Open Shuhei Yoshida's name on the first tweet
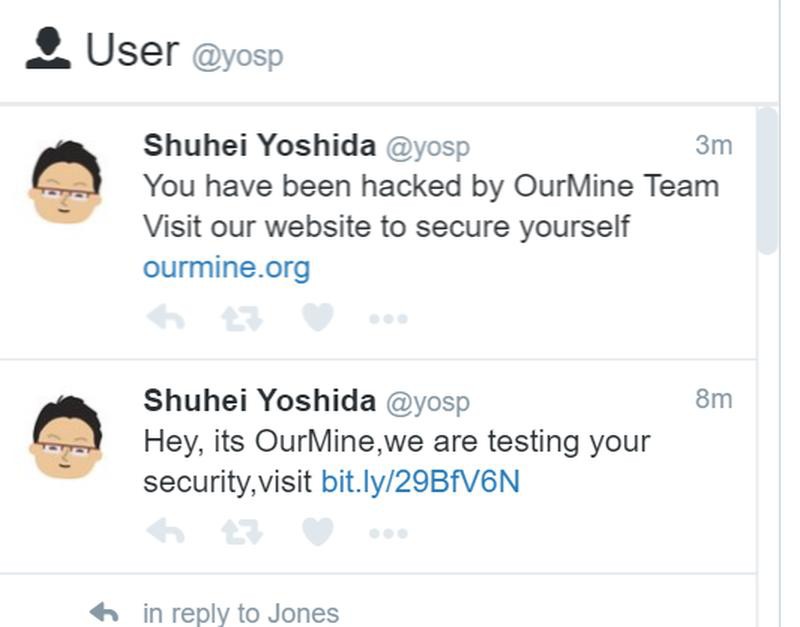The image size is (800, 627). pyautogui.click(x=259, y=146)
